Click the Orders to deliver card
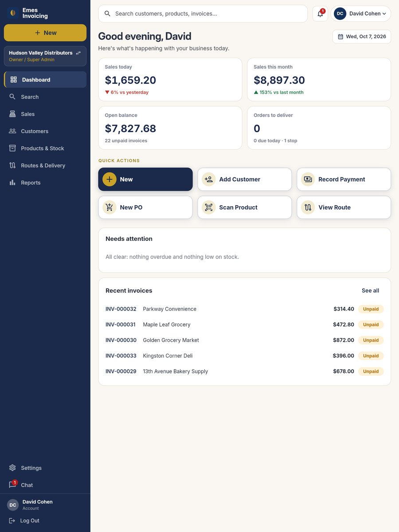 319,128
